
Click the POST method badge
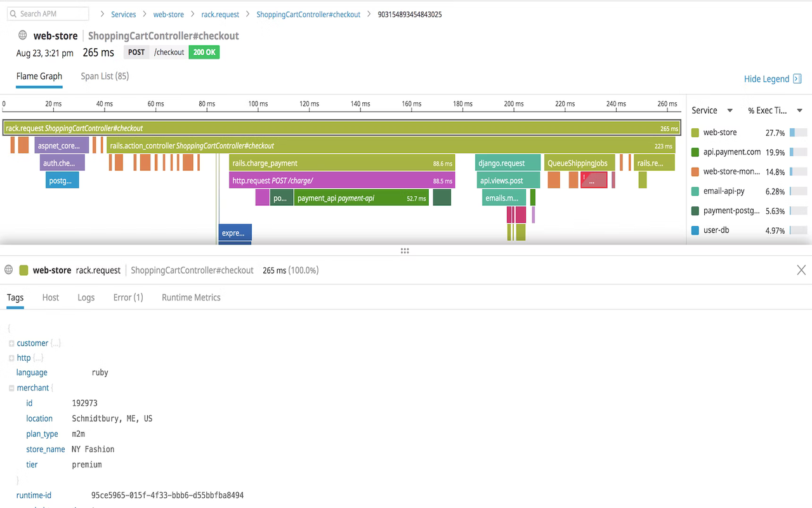pos(136,52)
